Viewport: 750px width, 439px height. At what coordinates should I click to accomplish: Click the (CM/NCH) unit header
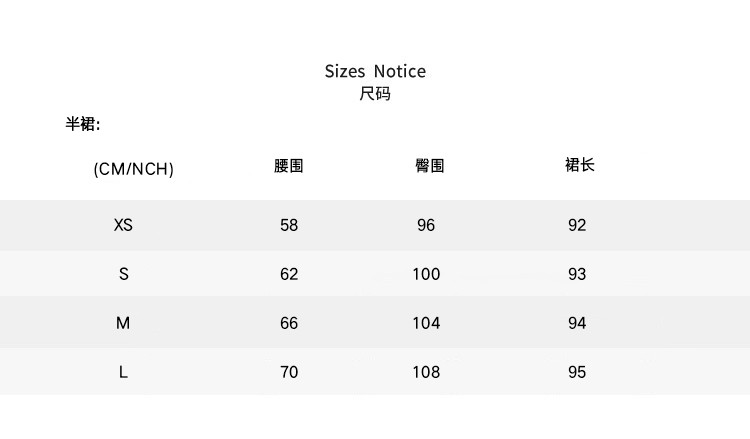pyautogui.click(x=133, y=169)
